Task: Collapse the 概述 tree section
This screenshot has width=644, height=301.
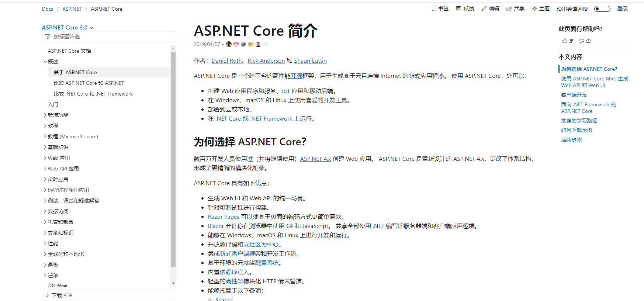Action: (45, 62)
